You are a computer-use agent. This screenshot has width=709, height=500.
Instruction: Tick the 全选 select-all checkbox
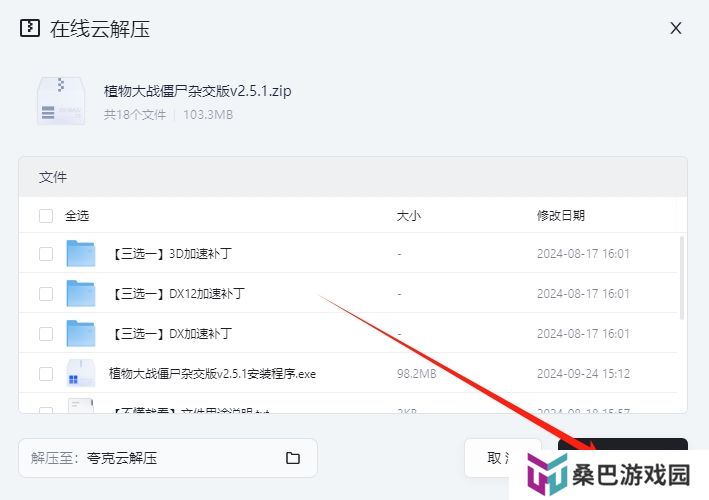point(46,216)
